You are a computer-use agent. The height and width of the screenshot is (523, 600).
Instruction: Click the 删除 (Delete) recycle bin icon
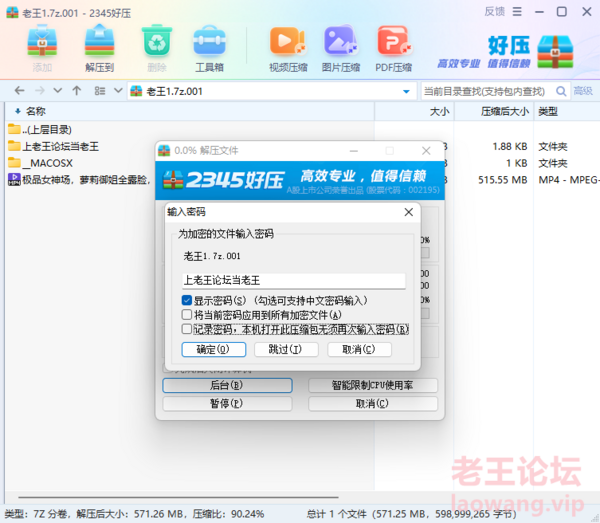(x=157, y=48)
